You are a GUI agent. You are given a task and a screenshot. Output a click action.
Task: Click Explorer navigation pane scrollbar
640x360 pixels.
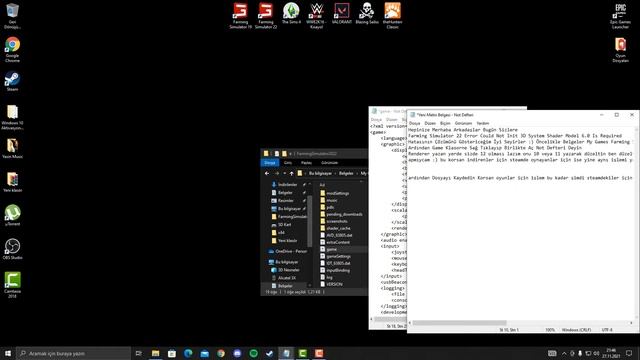(x=309, y=221)
